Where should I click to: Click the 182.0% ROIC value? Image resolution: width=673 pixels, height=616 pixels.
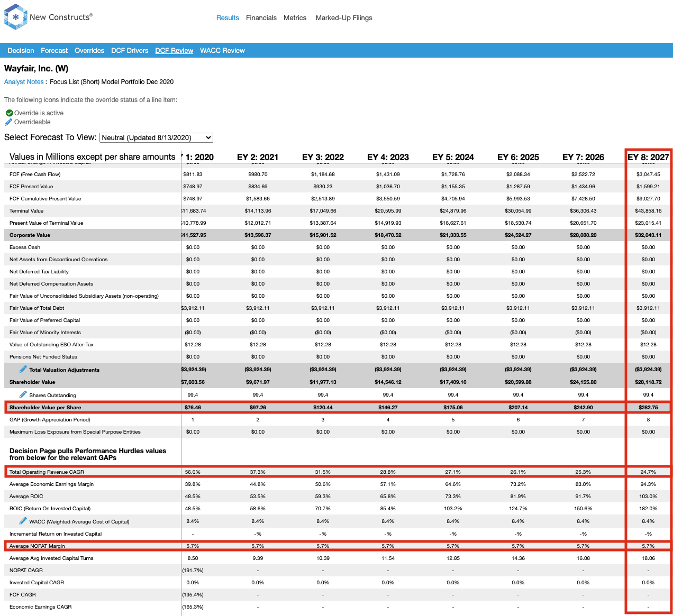[648, 509]
